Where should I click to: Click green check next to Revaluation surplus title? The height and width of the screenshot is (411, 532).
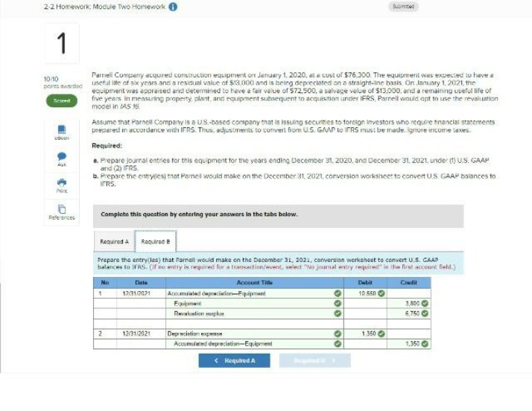coord(338,313)
